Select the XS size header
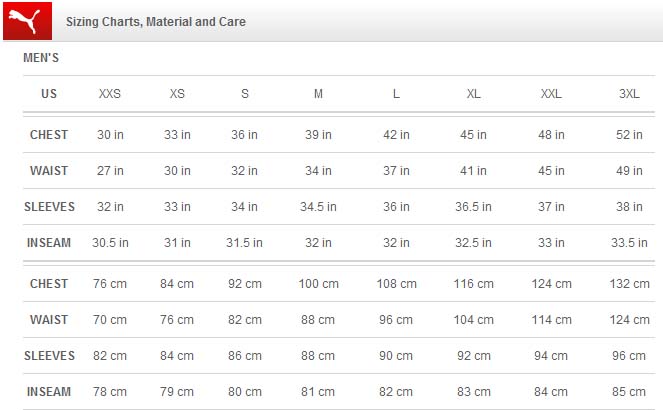The image size is (663, 410). coord(177,94)
